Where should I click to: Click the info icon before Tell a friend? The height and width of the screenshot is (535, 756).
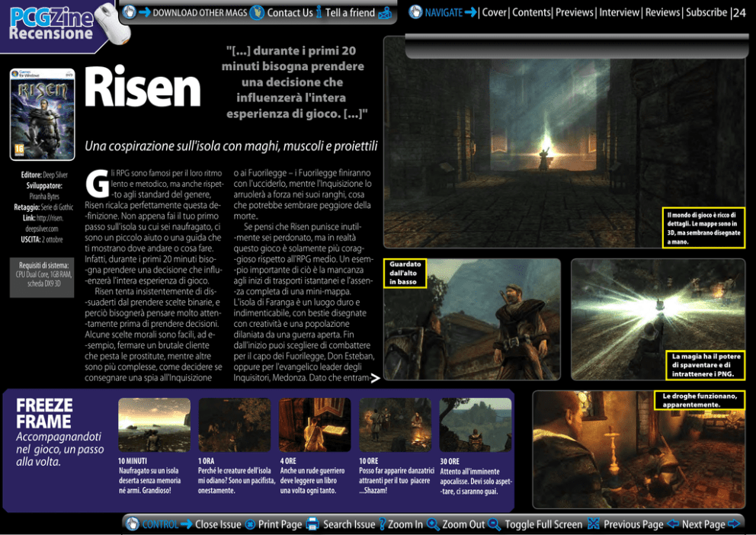coord(319,12)
